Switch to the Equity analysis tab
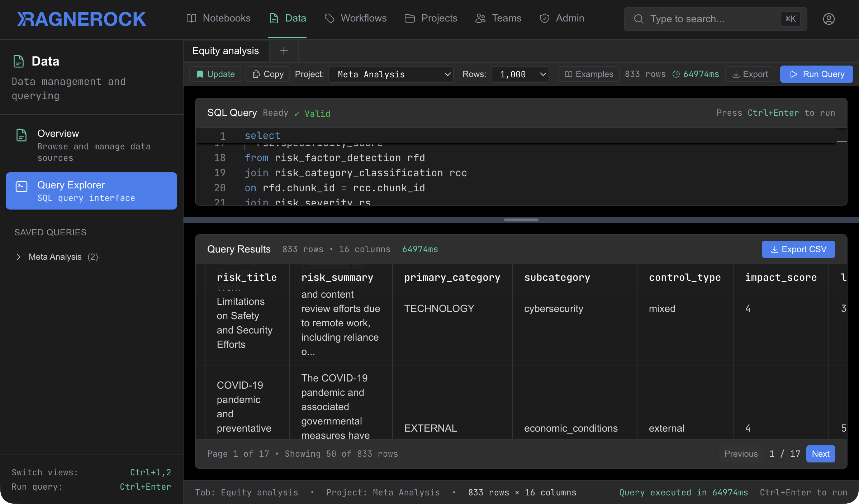 click(225, 51)
